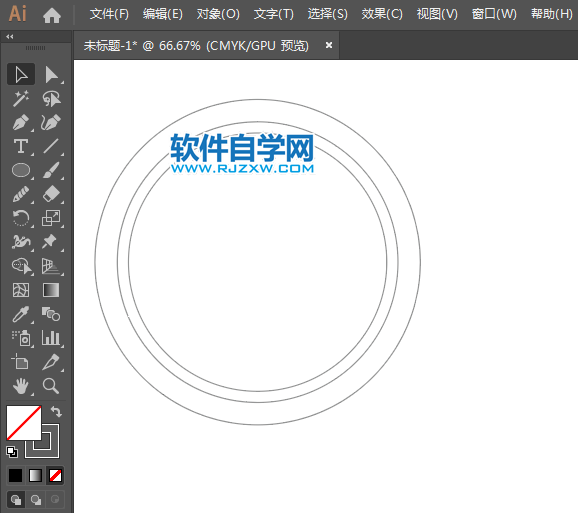Select the Symbol Sprayer tool
Screen dimensions: 578x513
(x=21, y=338)
